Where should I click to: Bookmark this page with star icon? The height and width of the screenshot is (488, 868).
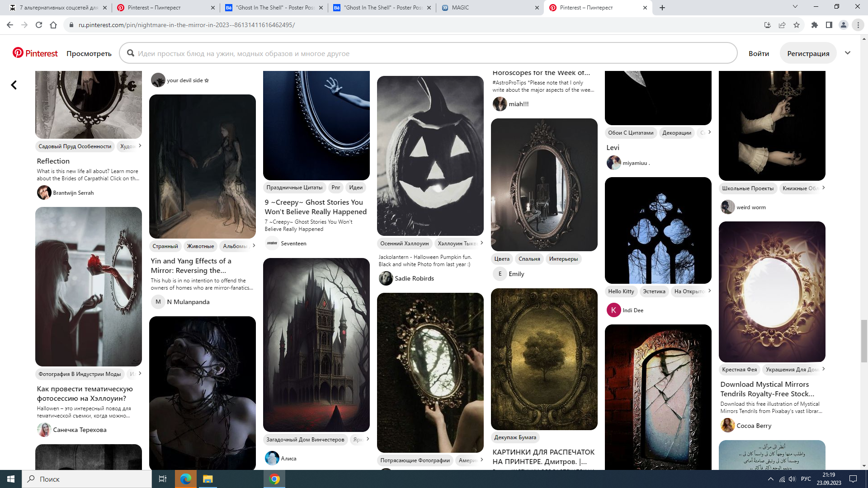click(x=797, y=25)
